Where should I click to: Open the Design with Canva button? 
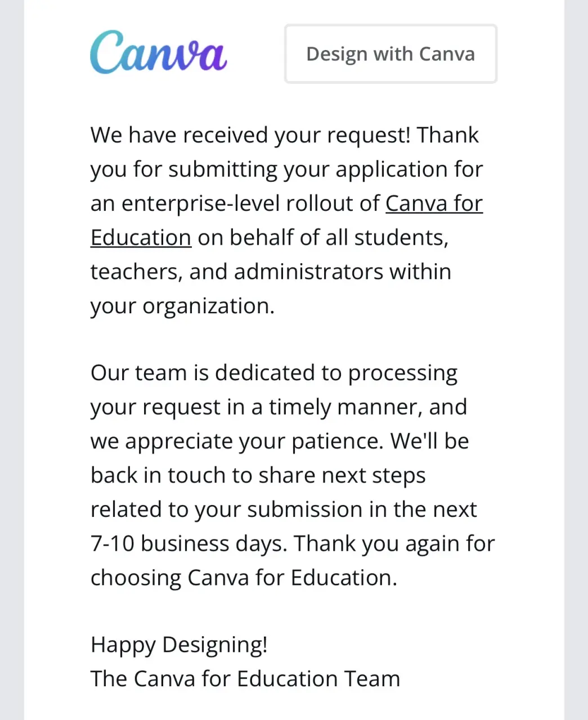click(x=390, y=54)
